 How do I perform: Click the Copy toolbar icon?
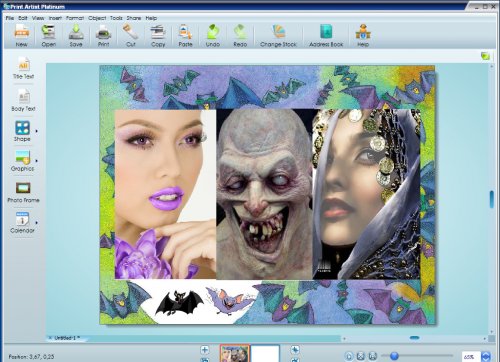[158, 32]
